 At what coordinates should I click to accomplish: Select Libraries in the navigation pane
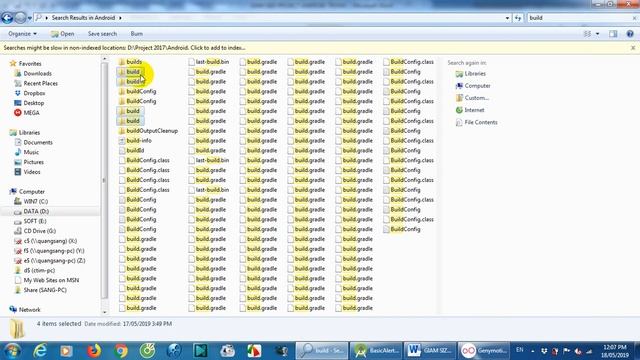click(x=29, y=133)
